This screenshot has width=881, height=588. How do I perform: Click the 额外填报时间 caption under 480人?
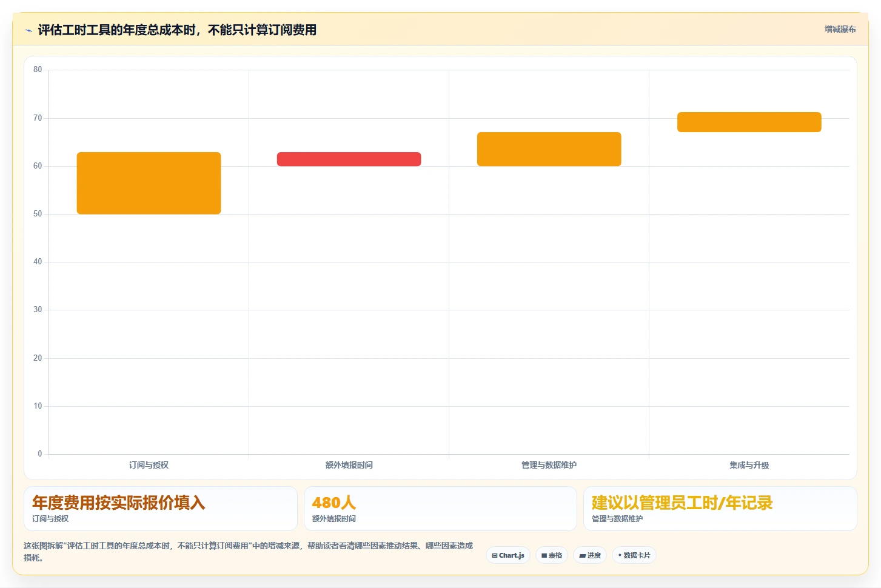[334, 519]
